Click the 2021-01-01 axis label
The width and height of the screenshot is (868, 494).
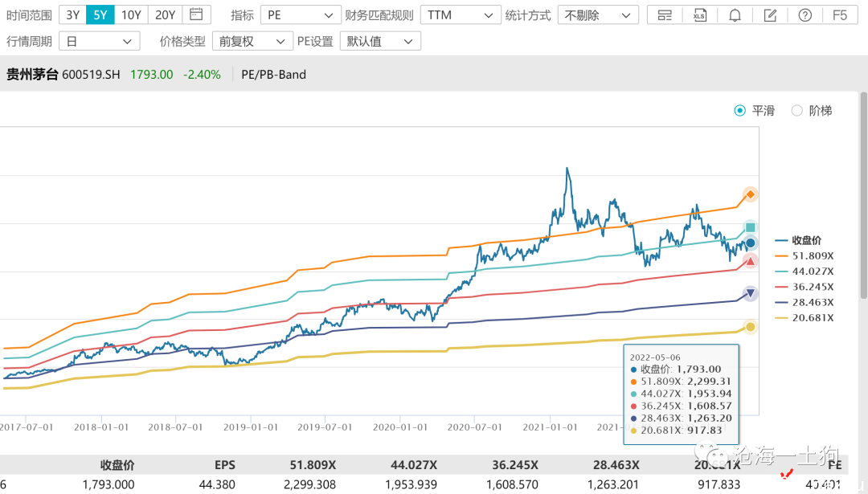550,427
